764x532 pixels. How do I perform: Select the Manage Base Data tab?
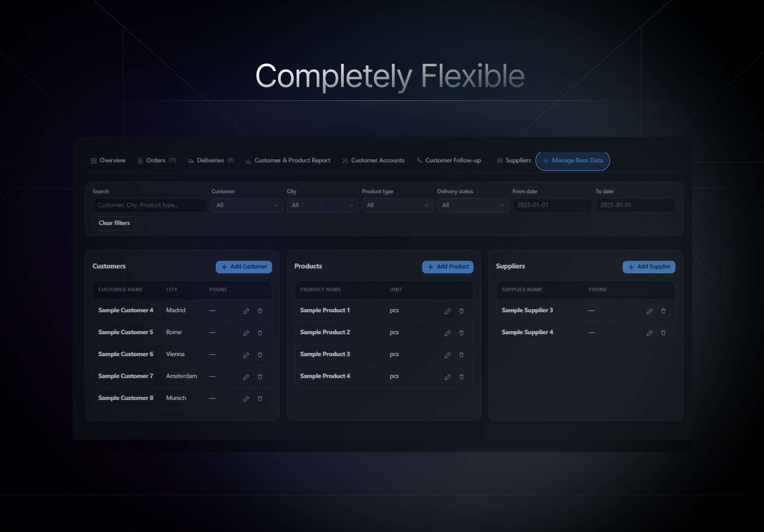[x=573, y=160]
